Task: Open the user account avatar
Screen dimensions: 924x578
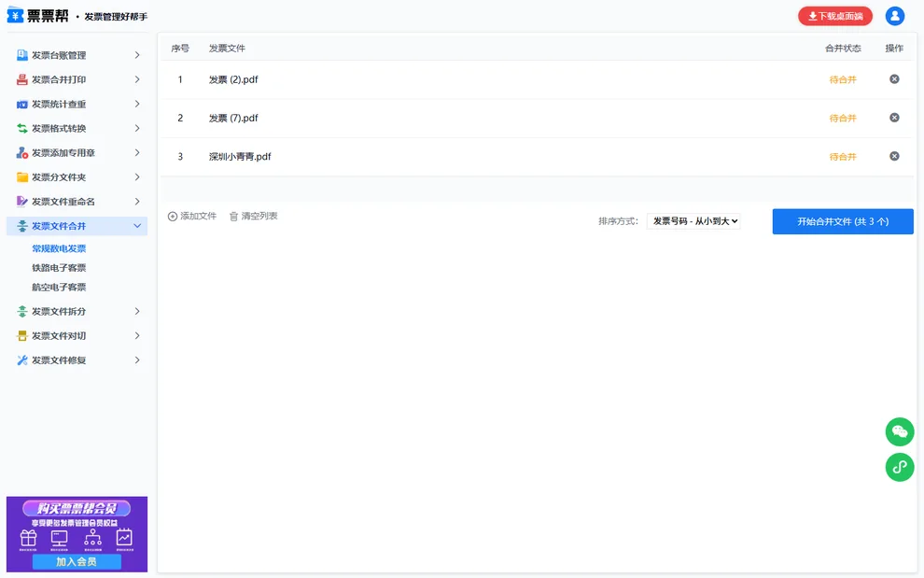Action: coord(894,16)
